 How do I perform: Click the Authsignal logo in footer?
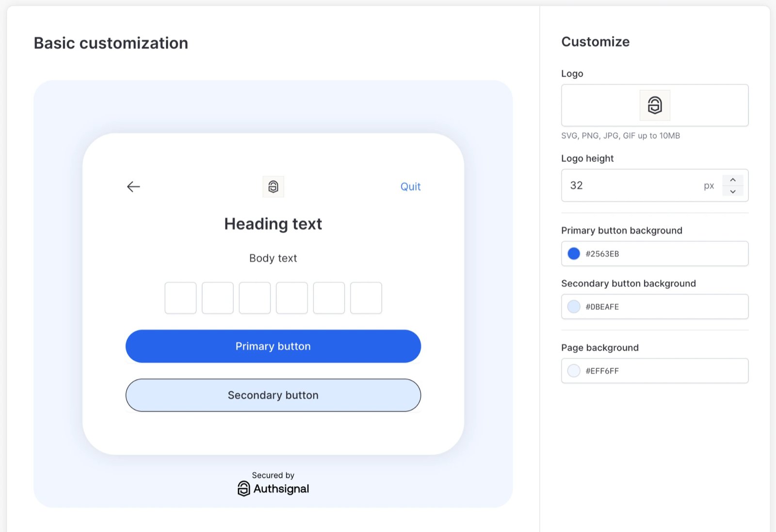[273, 488]
